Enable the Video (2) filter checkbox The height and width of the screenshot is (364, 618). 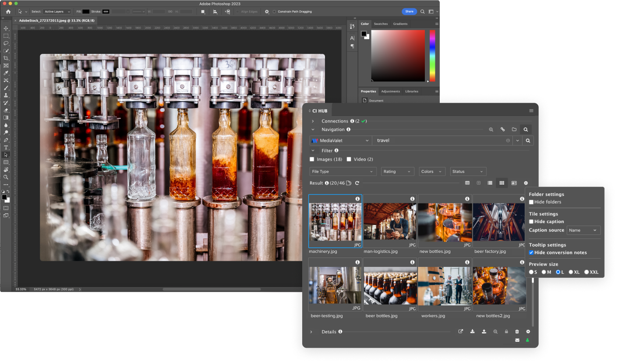point(349,159)
